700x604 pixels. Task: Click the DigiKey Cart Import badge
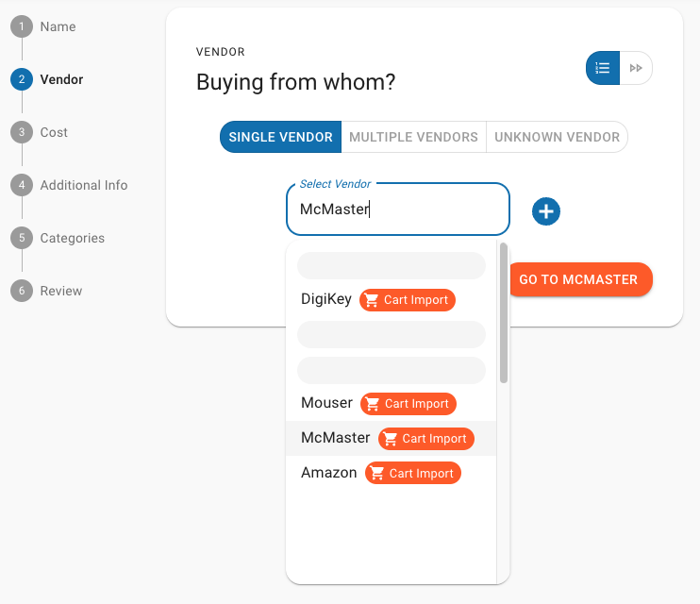pos(408,300)
